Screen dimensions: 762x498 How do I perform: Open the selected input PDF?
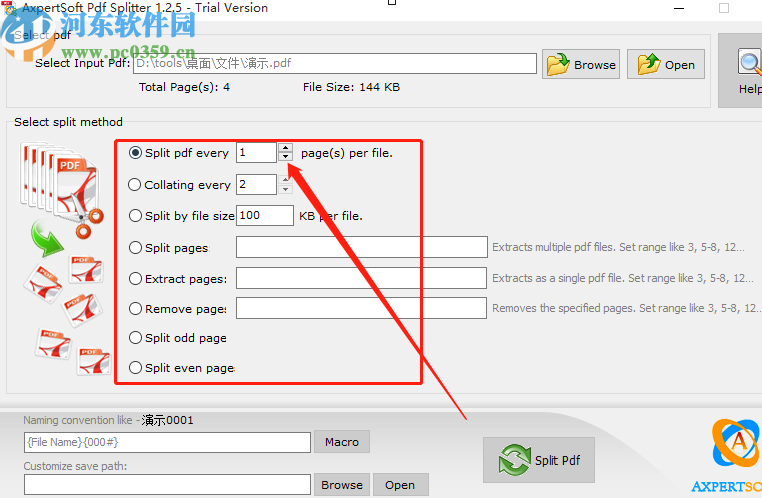point(666,64)
